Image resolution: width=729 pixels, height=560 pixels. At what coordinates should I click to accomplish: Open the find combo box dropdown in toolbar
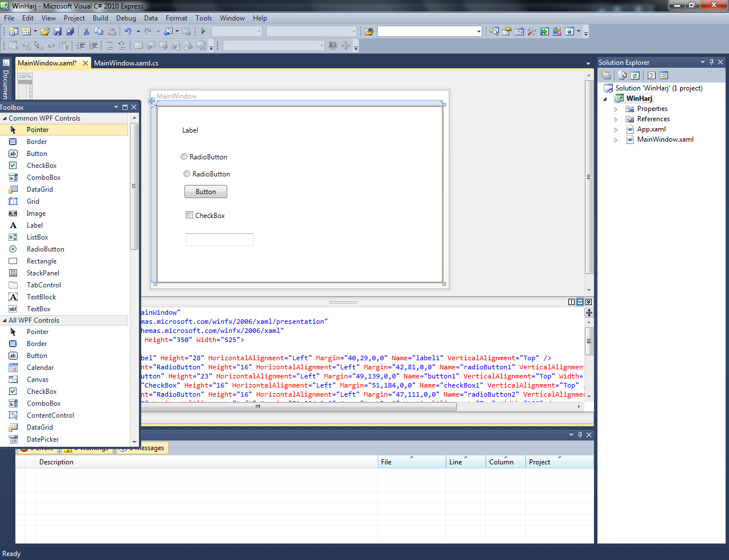(x=478, y=31)
